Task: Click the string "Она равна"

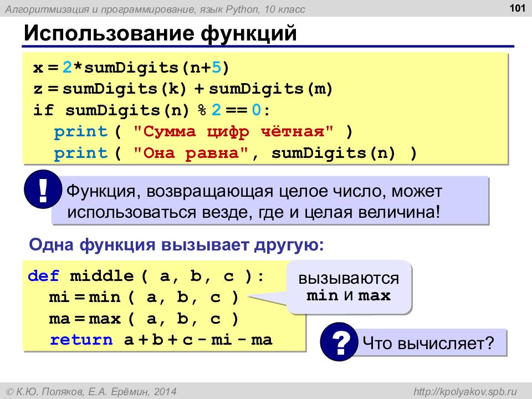Action: point(191,153)
